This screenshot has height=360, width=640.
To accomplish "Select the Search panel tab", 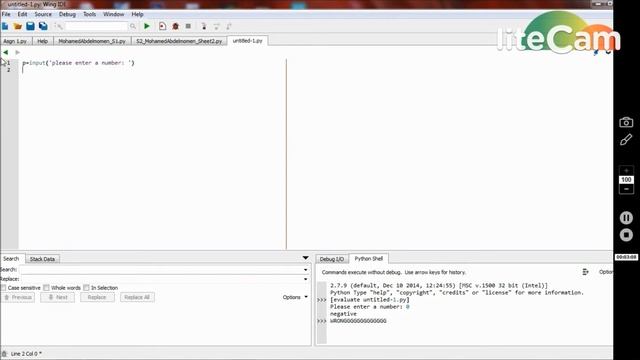I will click(x=11, y=259).
